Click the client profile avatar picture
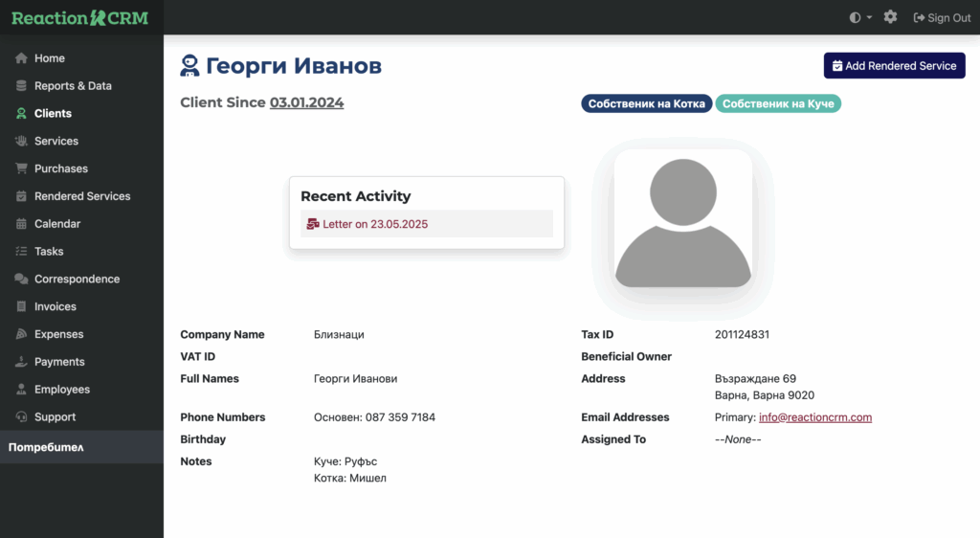The height and width of the screenshot is (538, 980). pyautogui.click(x=682, y=218)
